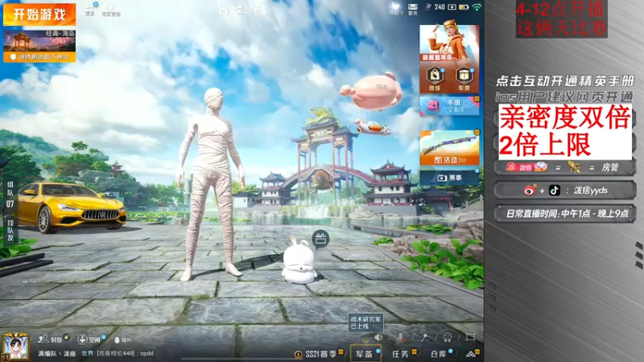Viewport: 644px width, 362px height.
Task: Click the pink diamond gift icon
Action: pos(540,167)
